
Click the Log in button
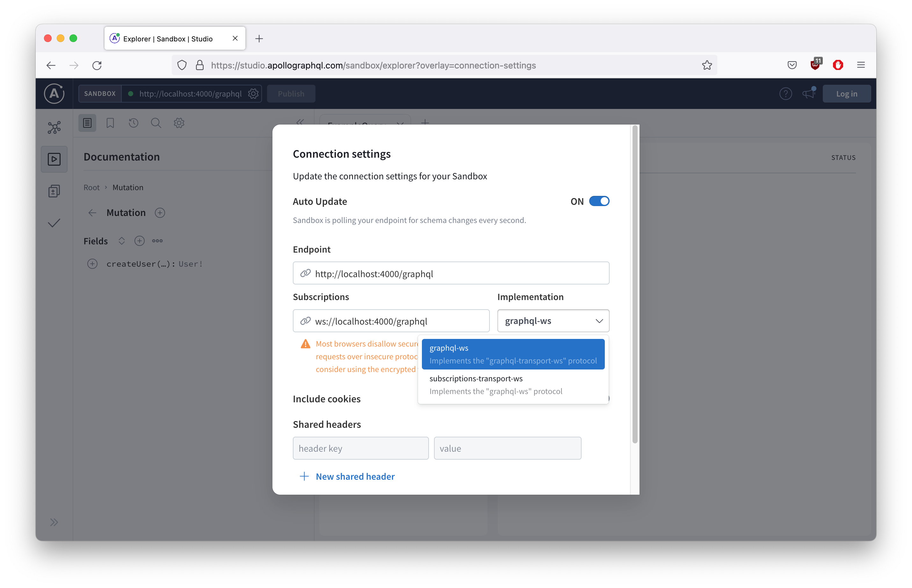pos(846,94)
